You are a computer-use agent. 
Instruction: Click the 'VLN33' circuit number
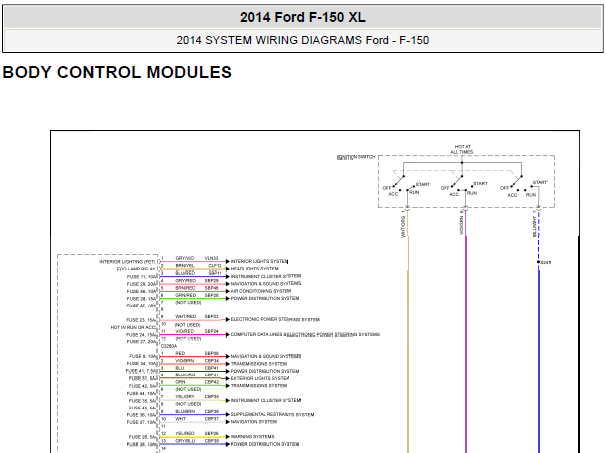(211, 258)
